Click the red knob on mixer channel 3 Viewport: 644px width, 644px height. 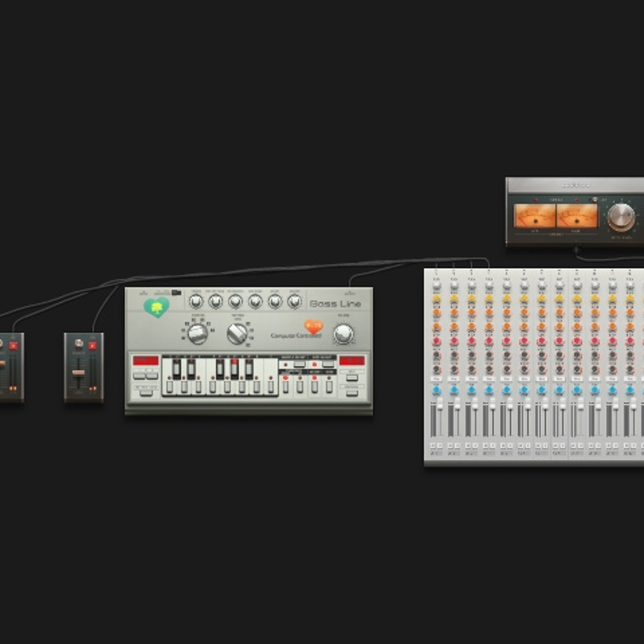pos(471,341)
